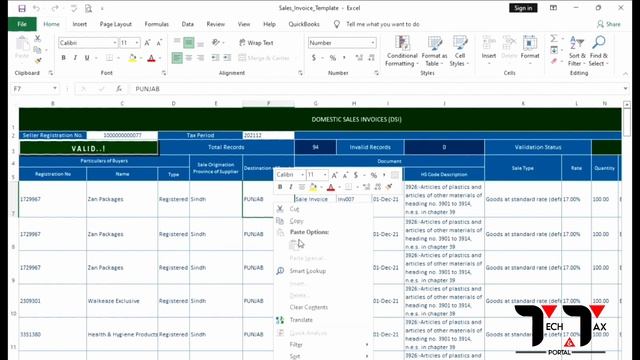Click Tell me what you want to do
Viewport: 640px width, 360px height.
pyautogui.click(x=382, y=24)
